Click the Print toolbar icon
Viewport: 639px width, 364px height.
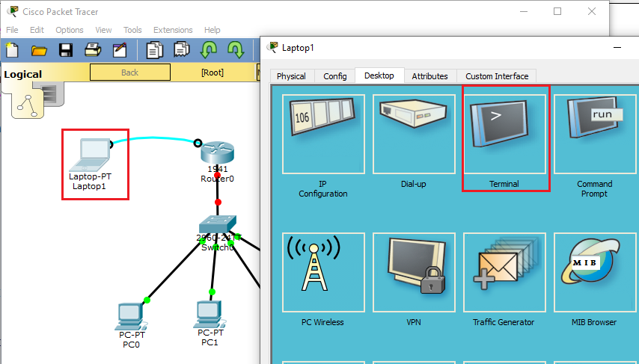93,51
